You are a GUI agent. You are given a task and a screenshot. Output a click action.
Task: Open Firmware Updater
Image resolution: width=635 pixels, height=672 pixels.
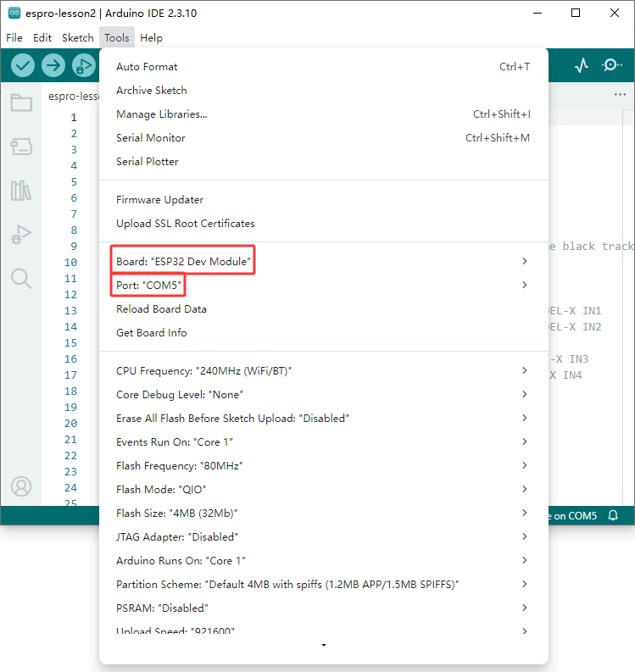tap(324, 200)
